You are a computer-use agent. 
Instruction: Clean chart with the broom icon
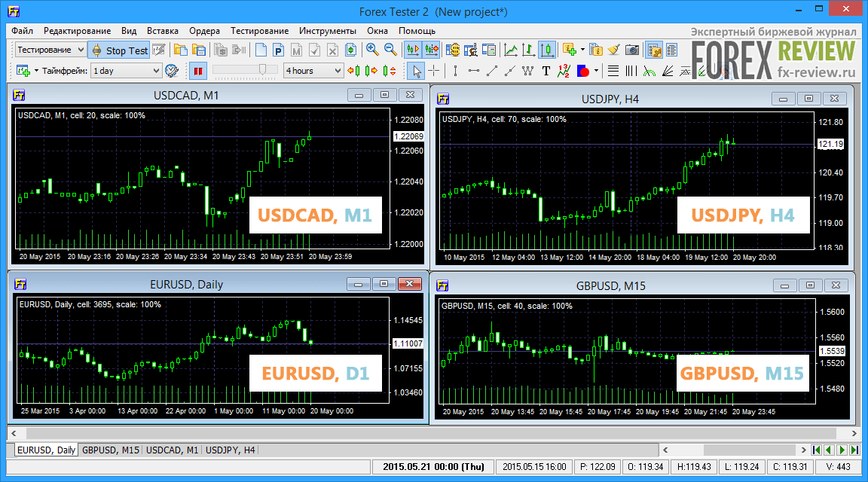point(614,50)
